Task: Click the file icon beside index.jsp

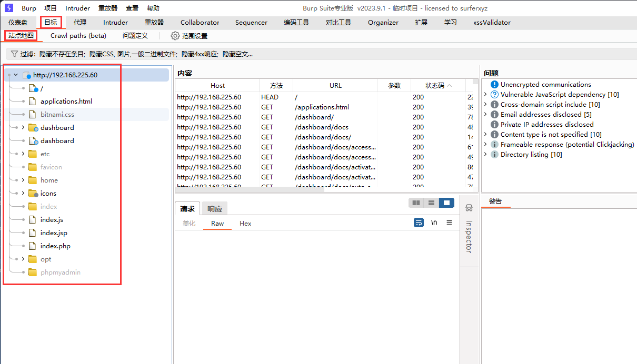Action: click(33, 233)
